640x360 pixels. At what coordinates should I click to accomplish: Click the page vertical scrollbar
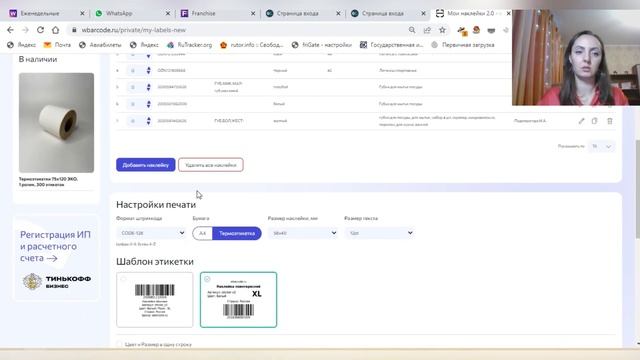pos(637,189)
